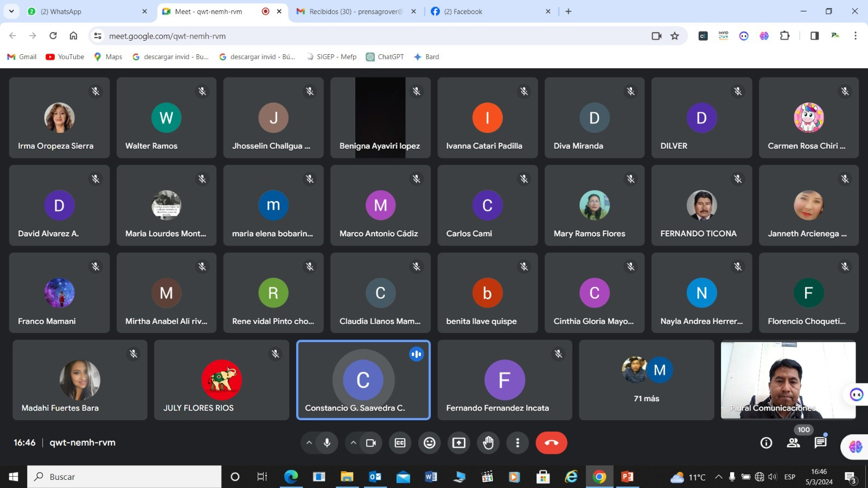The width and height of the screenshot is (868, 488).
Task: Switch to the Facebook browser tab
Action: tap(488, 11)
